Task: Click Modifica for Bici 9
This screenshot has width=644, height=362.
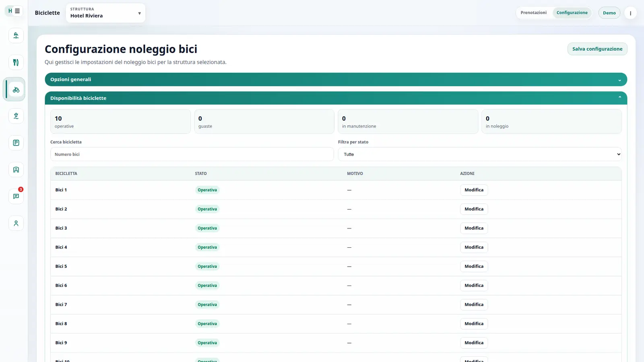Action: click(x=474, y=343)
